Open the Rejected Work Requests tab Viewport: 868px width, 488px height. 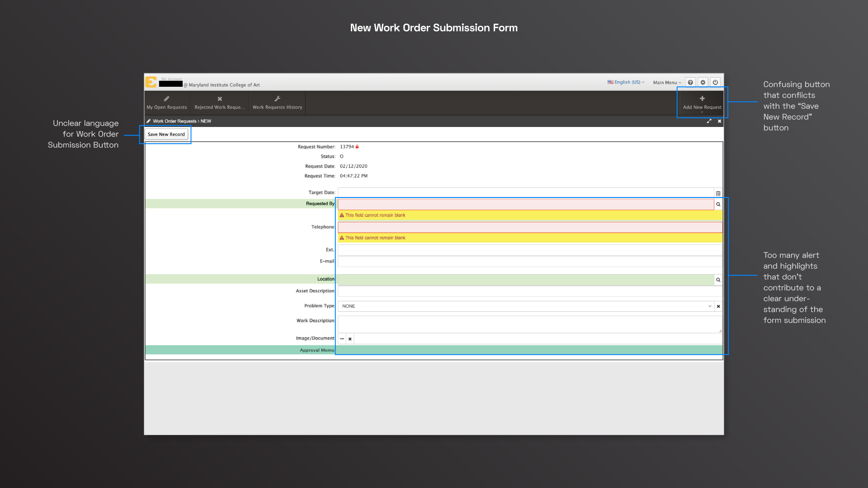220,103
